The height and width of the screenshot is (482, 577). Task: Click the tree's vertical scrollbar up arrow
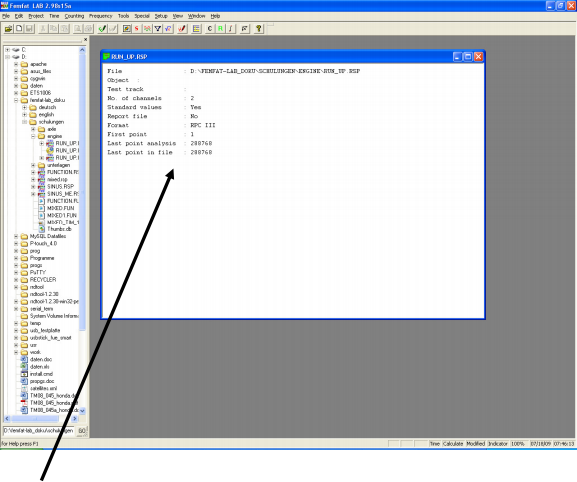(x=82, y=50)
